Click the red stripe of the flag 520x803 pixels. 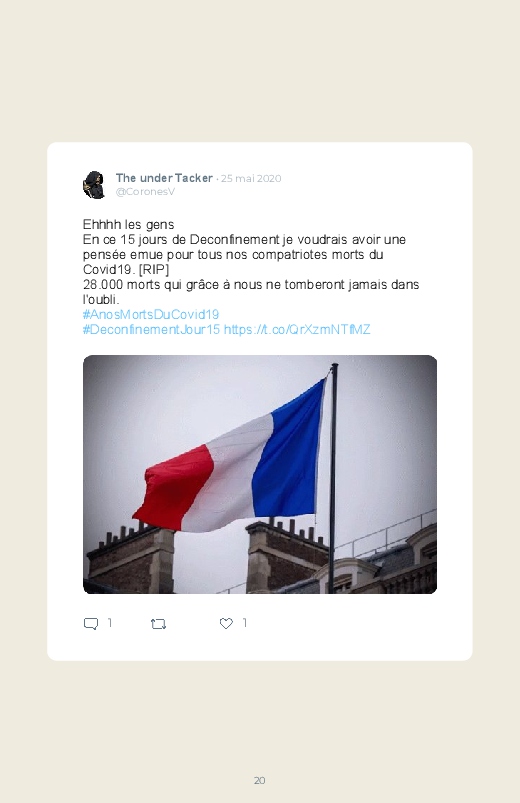tap(173, 487)
